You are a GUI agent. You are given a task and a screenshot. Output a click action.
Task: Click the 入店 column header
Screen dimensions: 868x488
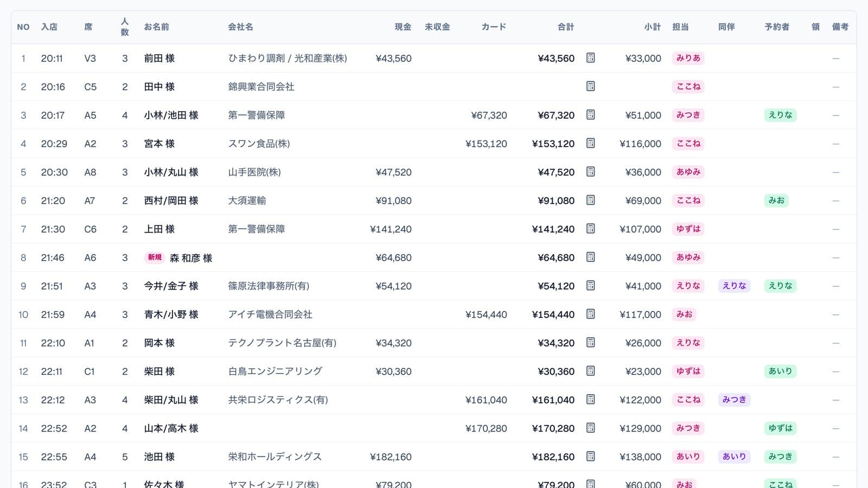[x=49, y=27]
